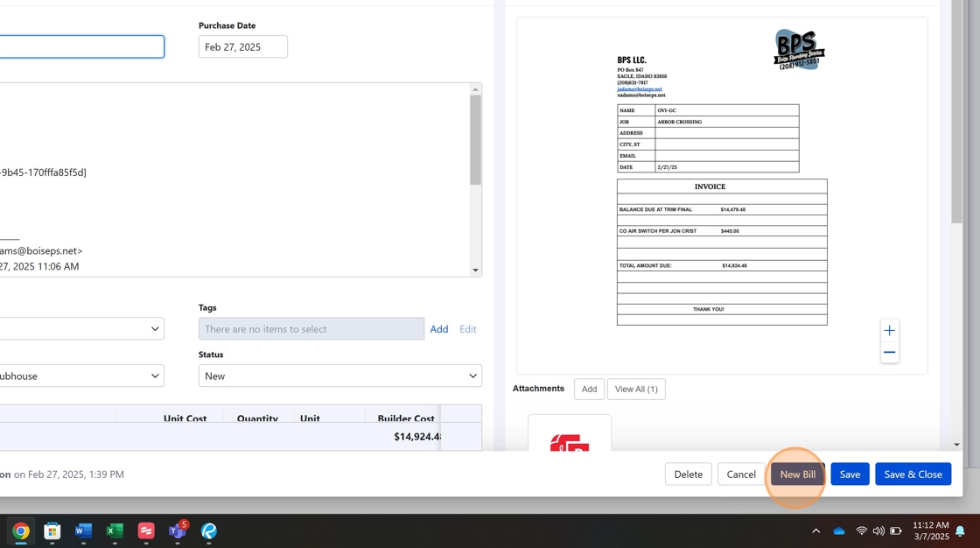Click the invoice document preview
The width and height of the screenshot is (980, 548).
point(722,196)
